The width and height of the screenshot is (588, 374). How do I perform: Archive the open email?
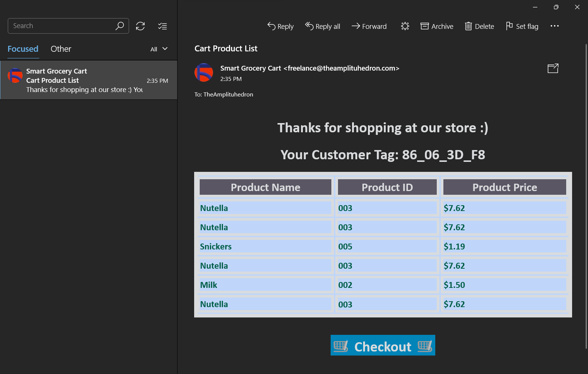coord(437,26)
